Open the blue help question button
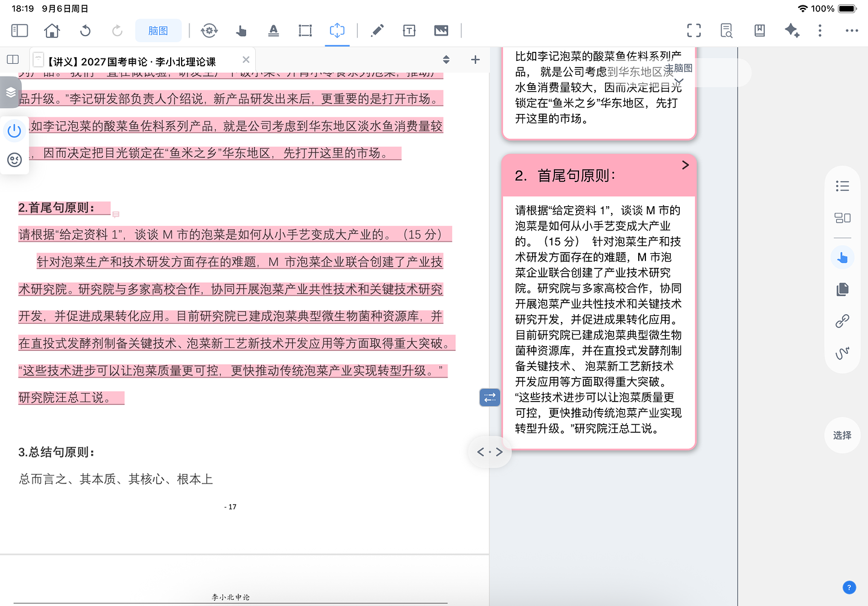This screenshot has height=606, width=868. click(x=849, y=587)
